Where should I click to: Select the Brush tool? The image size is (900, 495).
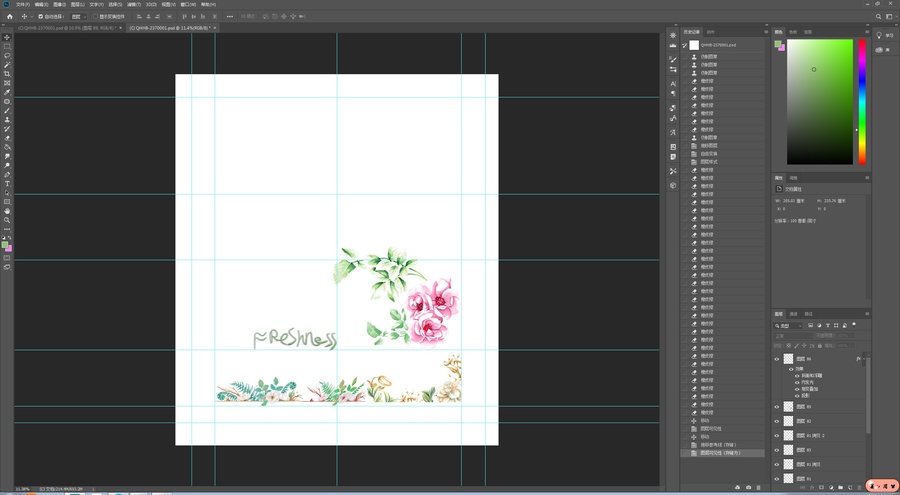tap(7, 110)
